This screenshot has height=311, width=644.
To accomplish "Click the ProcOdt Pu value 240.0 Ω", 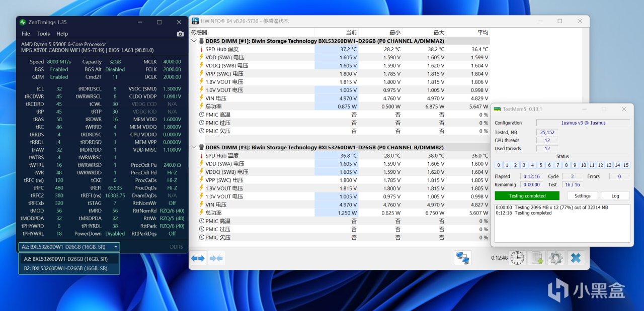I will point(172,165).
